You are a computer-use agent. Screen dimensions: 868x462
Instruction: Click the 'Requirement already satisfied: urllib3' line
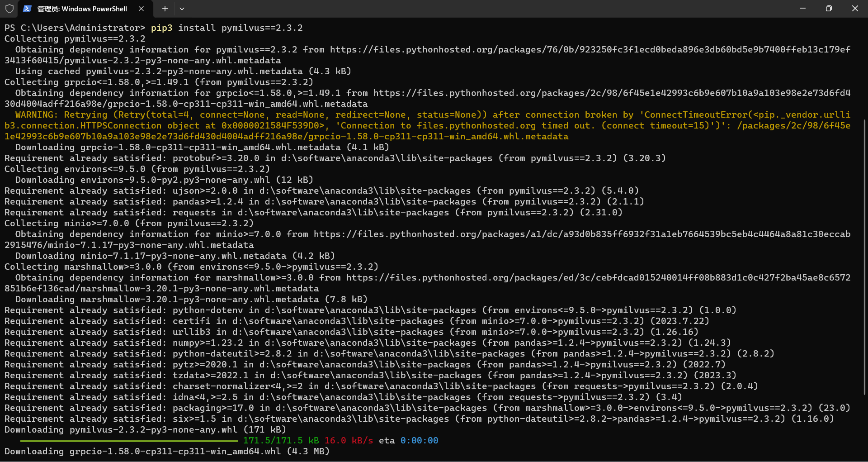click(x=351, y=332)
